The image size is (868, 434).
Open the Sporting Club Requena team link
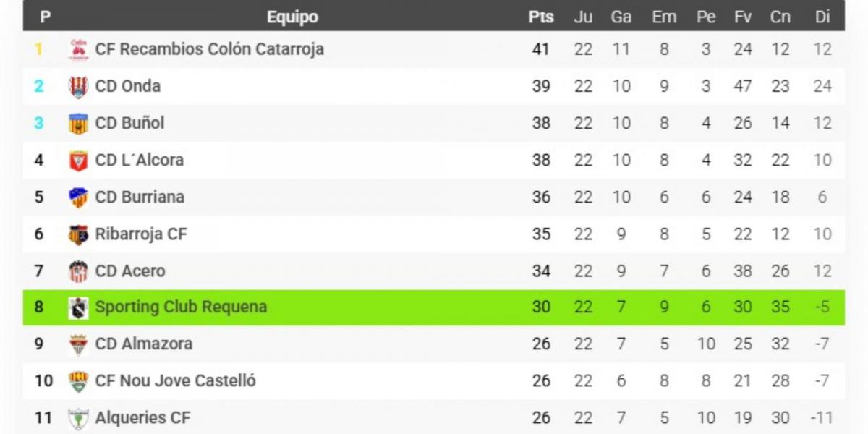point(181,307)
